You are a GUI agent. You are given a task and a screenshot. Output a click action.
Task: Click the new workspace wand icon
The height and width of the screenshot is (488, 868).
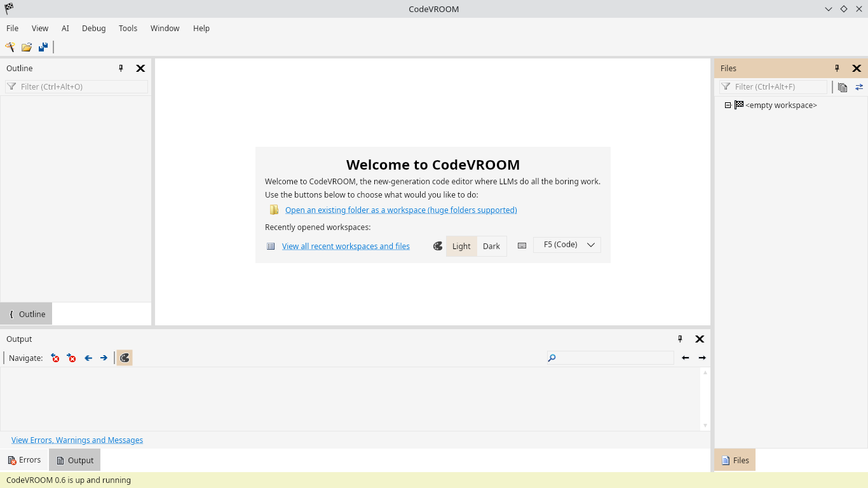point(10,47)
